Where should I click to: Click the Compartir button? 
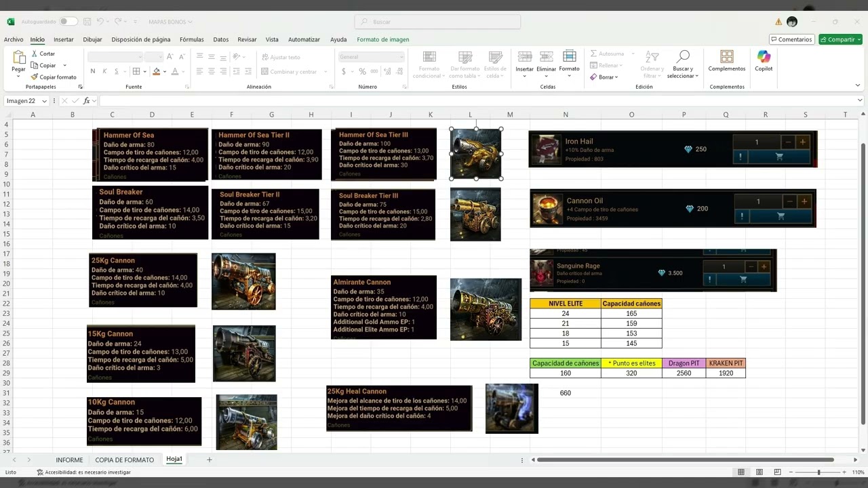(x=840, y=39)
